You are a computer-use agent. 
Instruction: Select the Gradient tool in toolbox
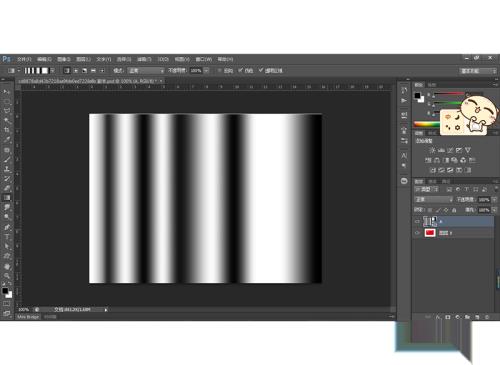pos(7,198)
